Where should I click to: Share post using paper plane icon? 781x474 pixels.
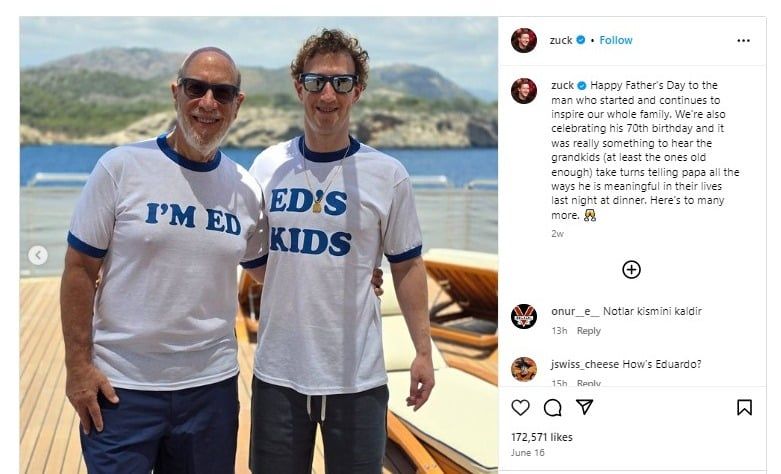[584, 407]
